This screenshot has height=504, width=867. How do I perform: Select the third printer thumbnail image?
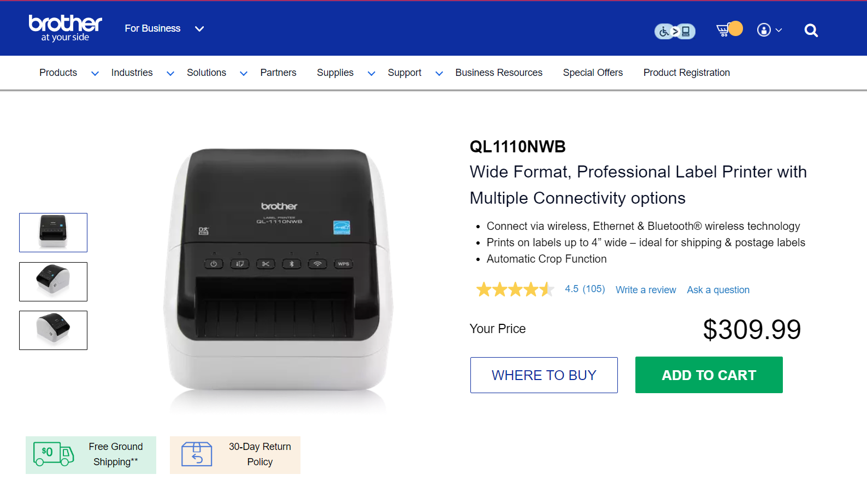tap(53, 330)
